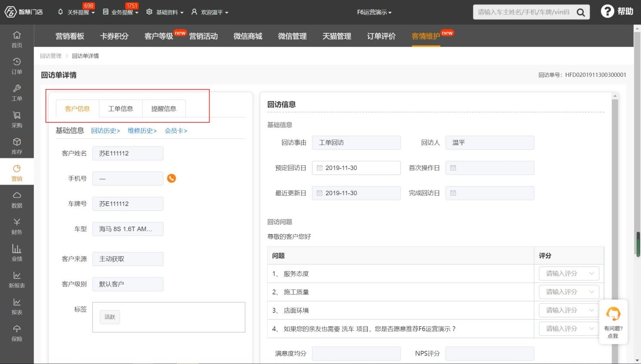Open rating dropdown for 施工质量
Screen dimensions: 641x364
[x=569, y=292]
